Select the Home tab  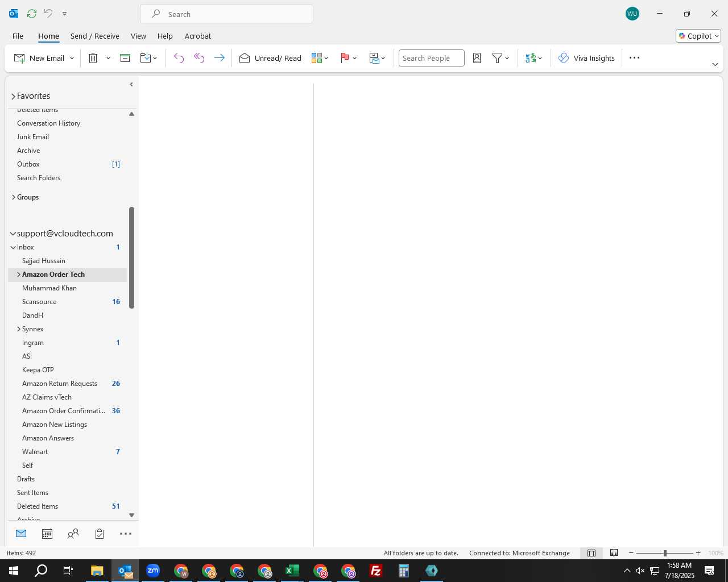click(x=48, y=36)
